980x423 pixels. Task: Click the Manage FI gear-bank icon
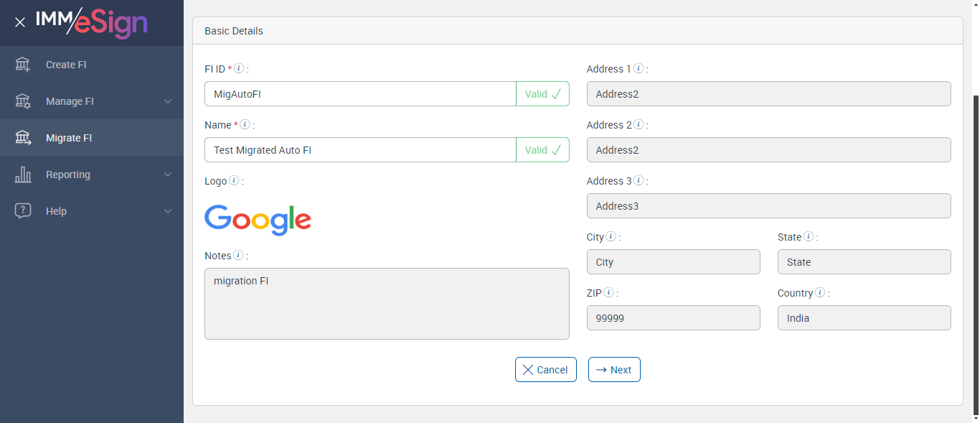coord(23,101)
